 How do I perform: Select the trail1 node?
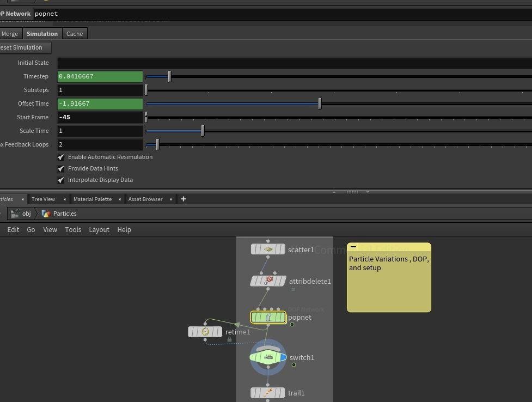(x=268, y=392)
